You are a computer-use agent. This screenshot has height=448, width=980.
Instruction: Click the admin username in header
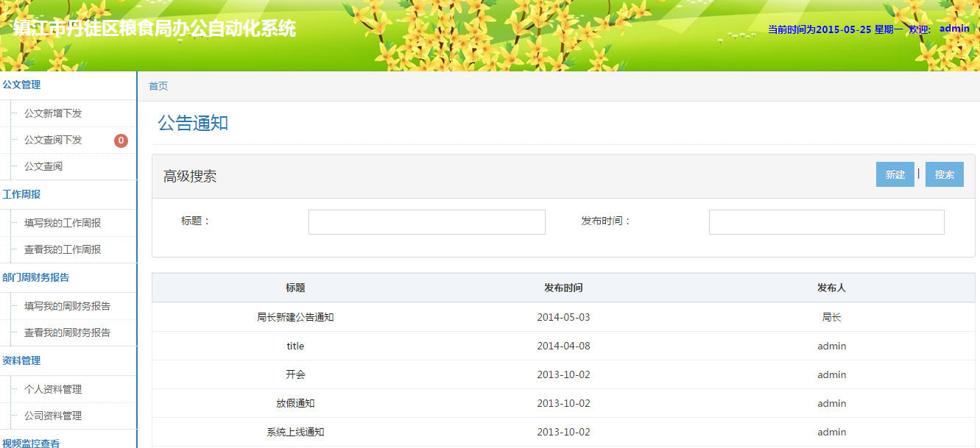954,29
